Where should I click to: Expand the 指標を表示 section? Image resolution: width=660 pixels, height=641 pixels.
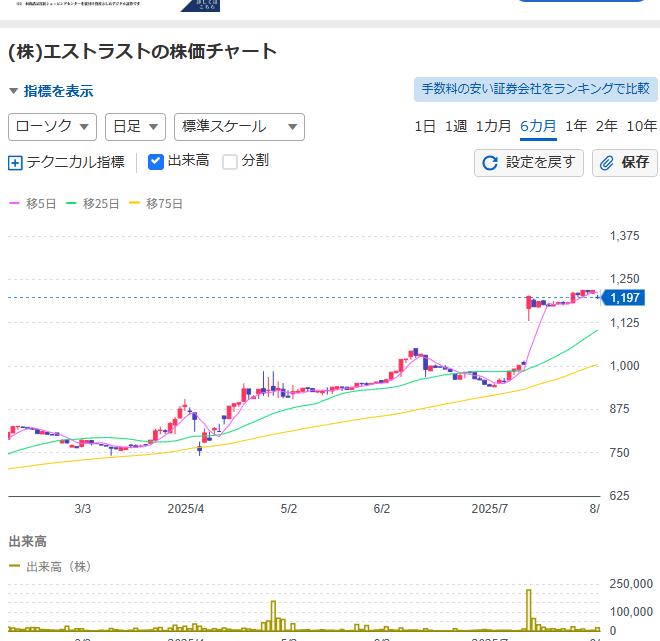click(51, 91)
